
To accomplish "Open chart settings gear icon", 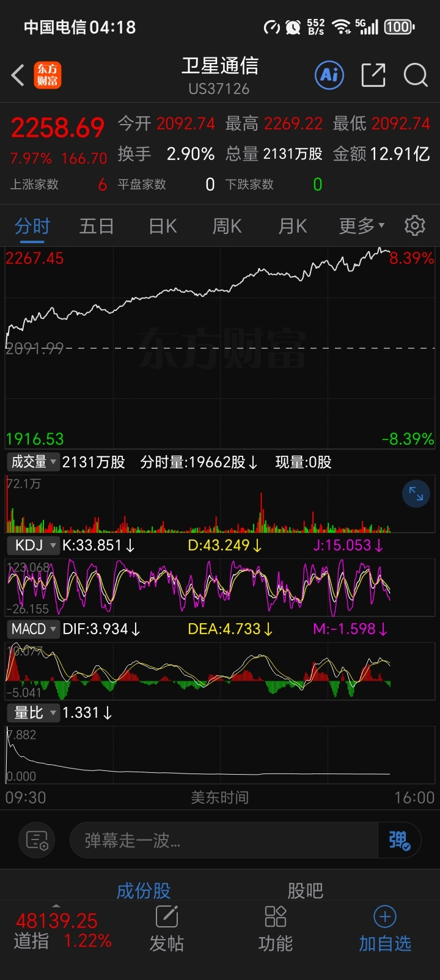I will coord(415,225).
